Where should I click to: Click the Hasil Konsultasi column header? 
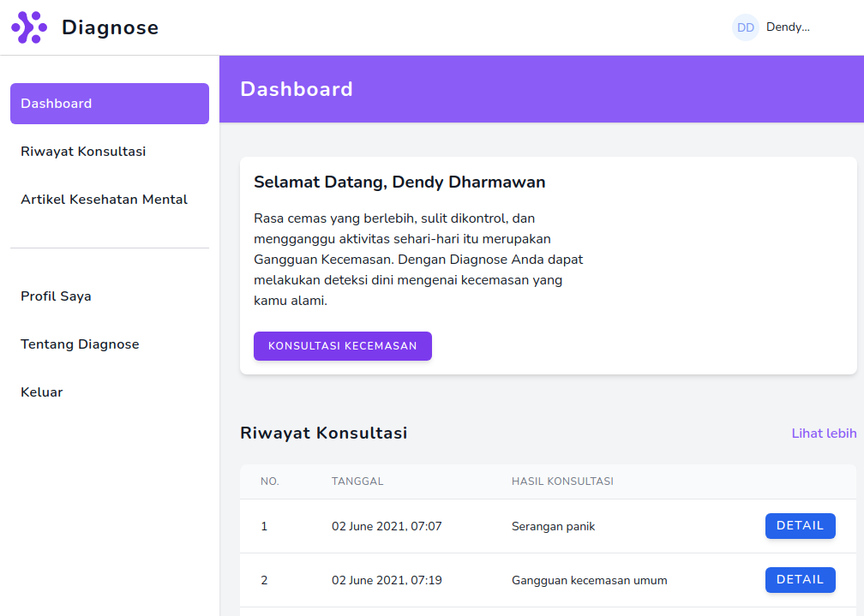pos(561,481)
